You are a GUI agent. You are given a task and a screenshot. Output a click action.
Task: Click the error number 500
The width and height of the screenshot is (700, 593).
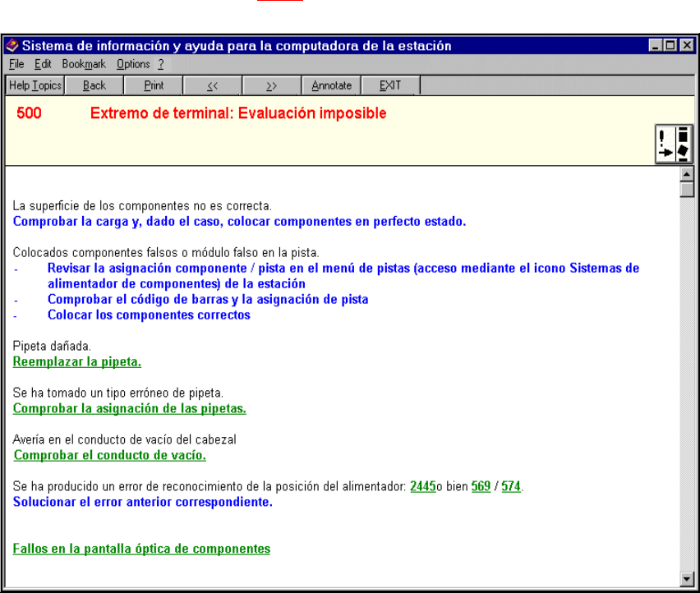29,113
